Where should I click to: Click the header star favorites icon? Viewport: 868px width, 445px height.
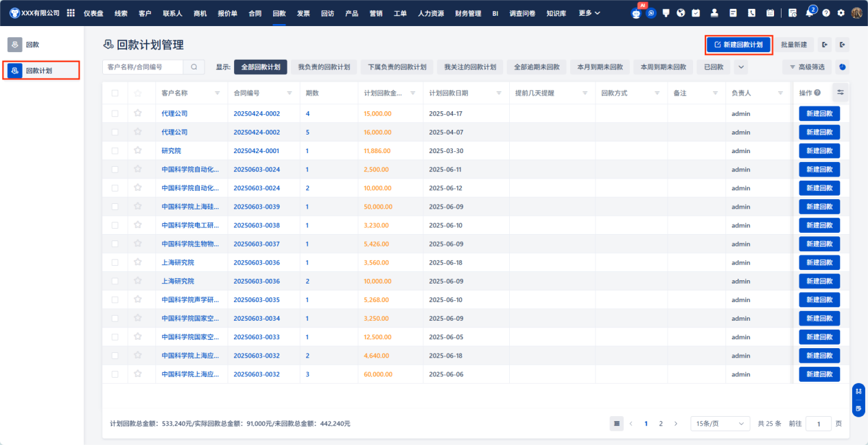click(x=137, y=93)
